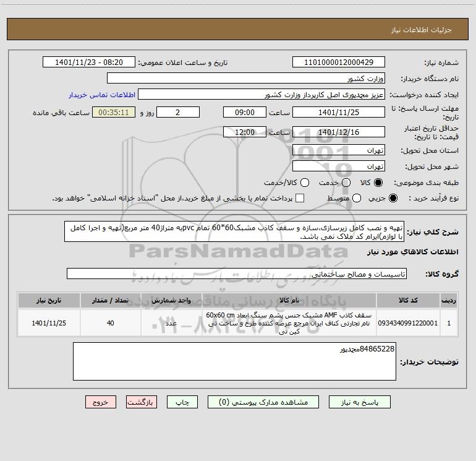Click the announcement date field 1401/11/23 - 08:20

pyautogui.click(x=89, y=62)
